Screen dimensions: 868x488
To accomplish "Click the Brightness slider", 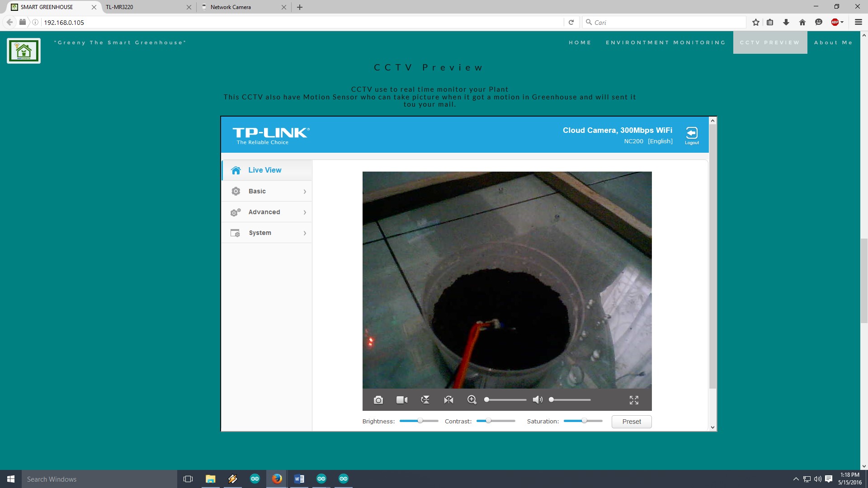I will [x=419, y=421].
